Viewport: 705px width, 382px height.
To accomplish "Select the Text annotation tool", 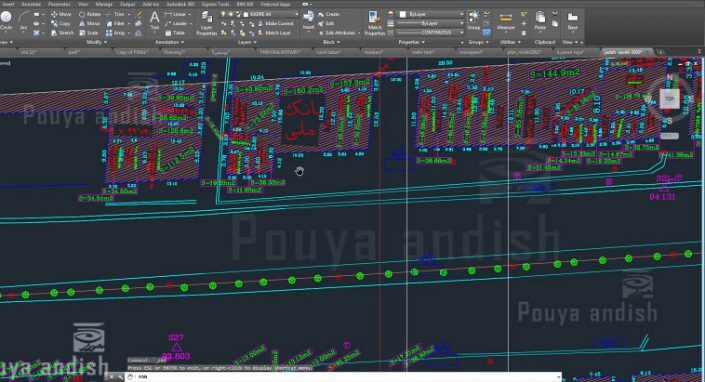I will pyautogui.click(x=154, y=20).
